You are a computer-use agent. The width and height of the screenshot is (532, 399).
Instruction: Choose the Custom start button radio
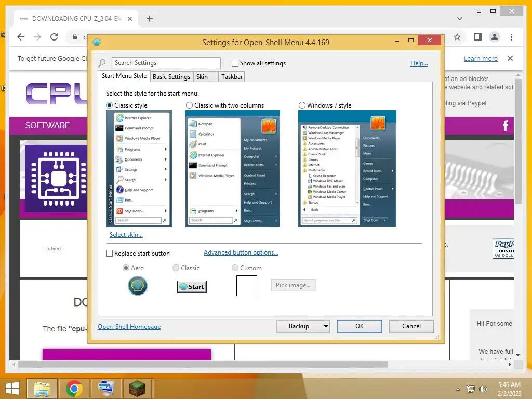(235, 268)
